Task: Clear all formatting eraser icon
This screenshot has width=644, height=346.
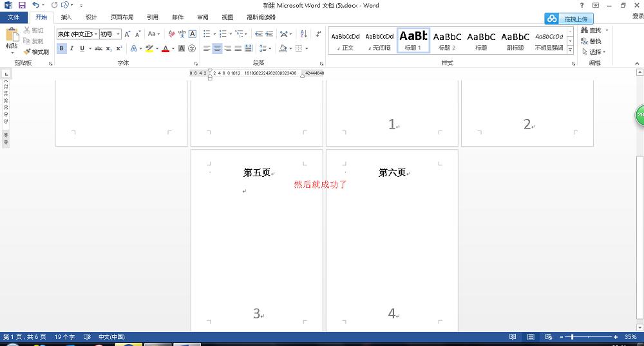Action: click(172, 34)
